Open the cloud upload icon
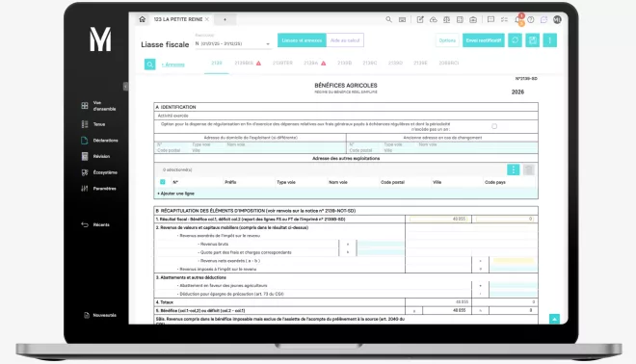The width and height of the screenshot is (636, 364). (434, 19)
